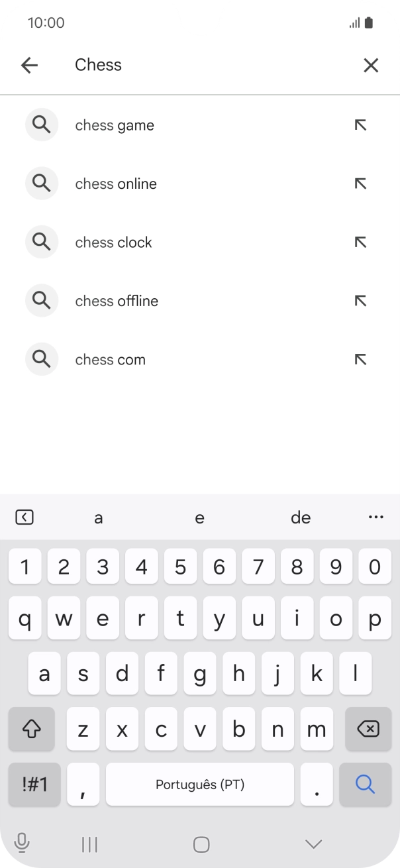Screen dimensions: 400x868
Task: Clear the search query with the X button
Action: coord(371,65)
